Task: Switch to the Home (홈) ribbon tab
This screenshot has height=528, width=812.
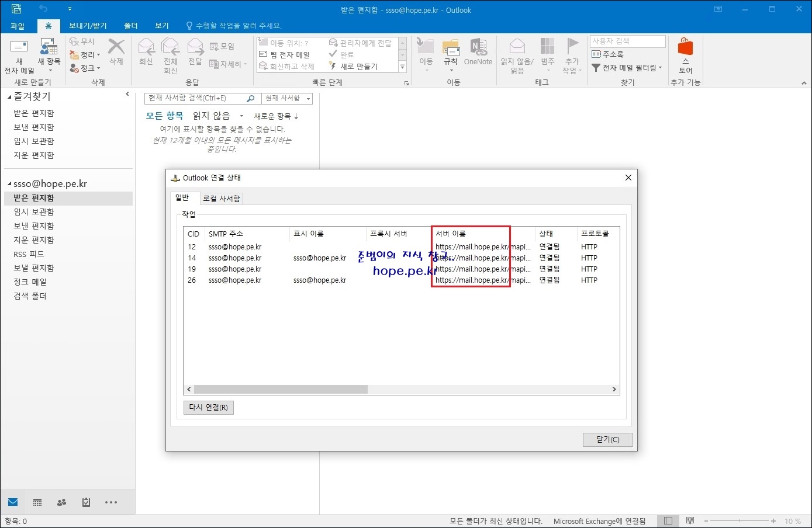Action: point(49,26)
